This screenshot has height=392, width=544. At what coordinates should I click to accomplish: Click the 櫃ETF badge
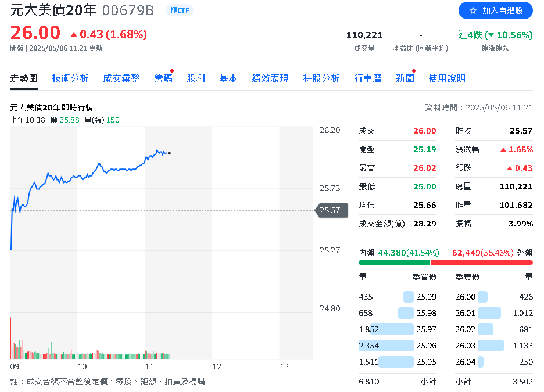[180, 10]
